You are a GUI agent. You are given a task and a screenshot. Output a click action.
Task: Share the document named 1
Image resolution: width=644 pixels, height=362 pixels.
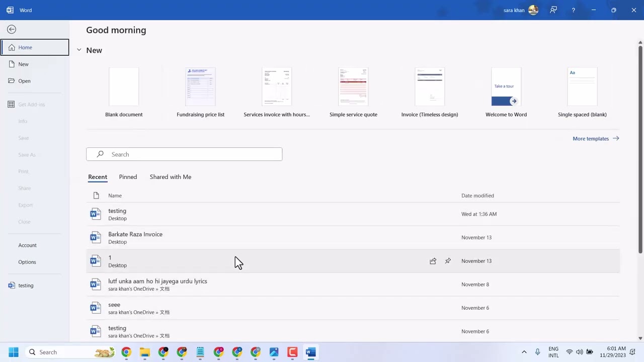click(x=433, y=261)
